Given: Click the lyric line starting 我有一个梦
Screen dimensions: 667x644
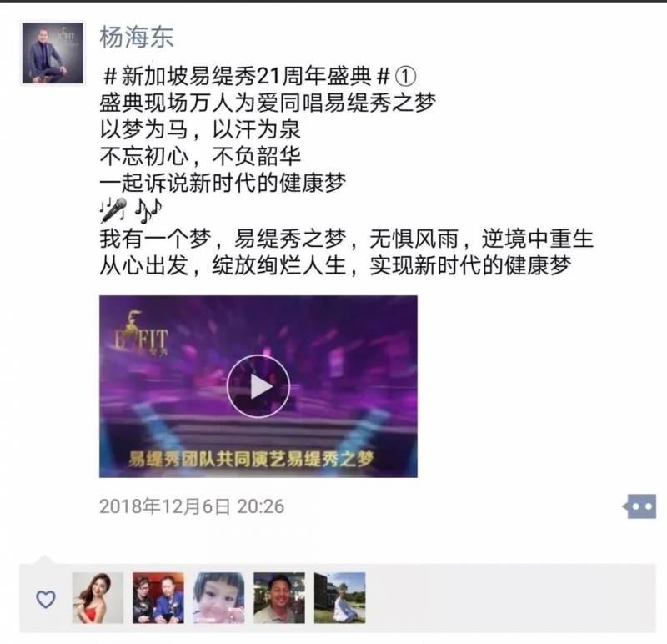Looking at the screenshot, I should click(x=346, y=239).
